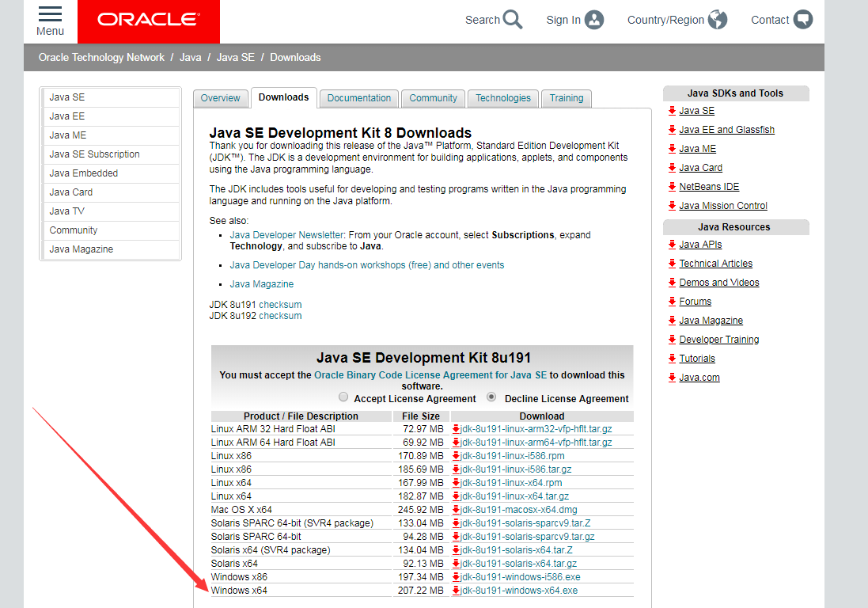Click the Search magnifier icon

point(513,19)
